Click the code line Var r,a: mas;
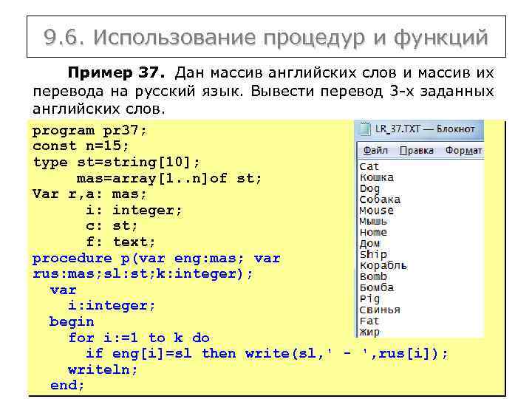This screenshot has width=532, height=399. tap(89, 194)
